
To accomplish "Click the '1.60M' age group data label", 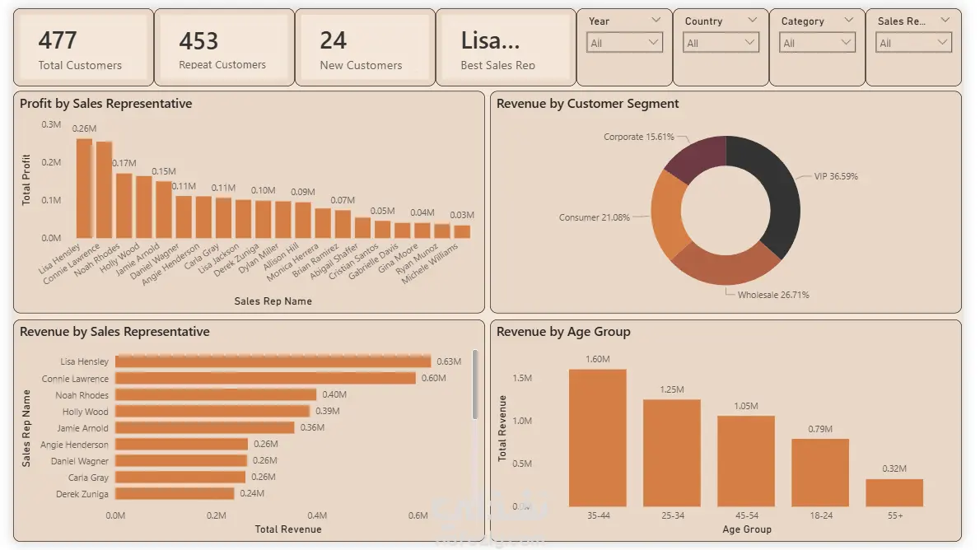I will point(598,359).
